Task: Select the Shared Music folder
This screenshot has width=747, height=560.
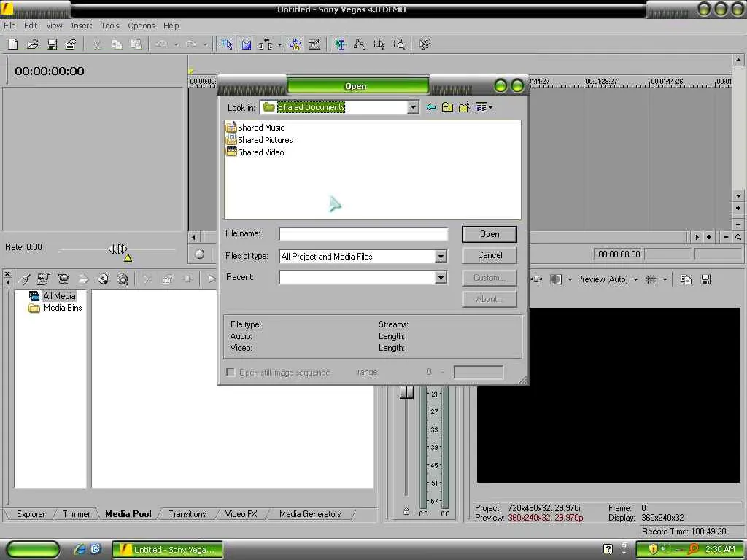Action: pos(255,127)
